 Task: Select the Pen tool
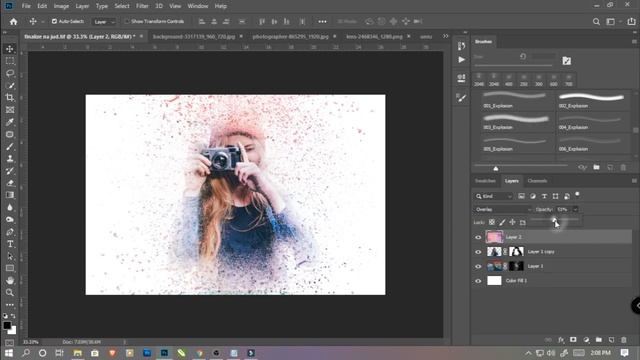click(10, 232)
